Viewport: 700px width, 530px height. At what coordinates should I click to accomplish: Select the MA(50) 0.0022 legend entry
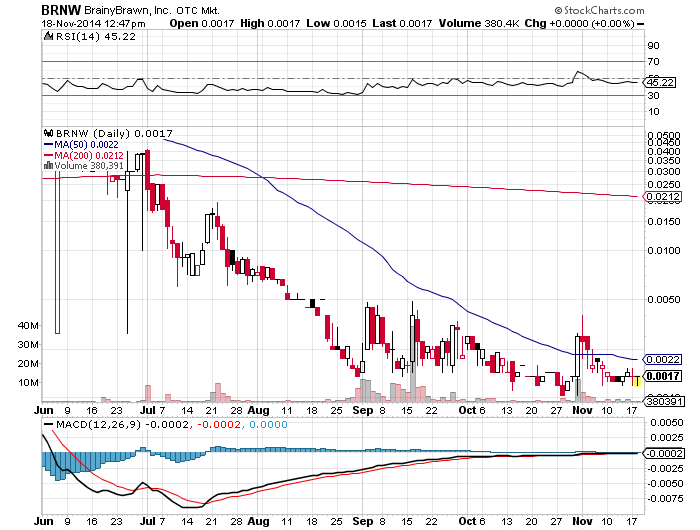click(x=81, y=145)
